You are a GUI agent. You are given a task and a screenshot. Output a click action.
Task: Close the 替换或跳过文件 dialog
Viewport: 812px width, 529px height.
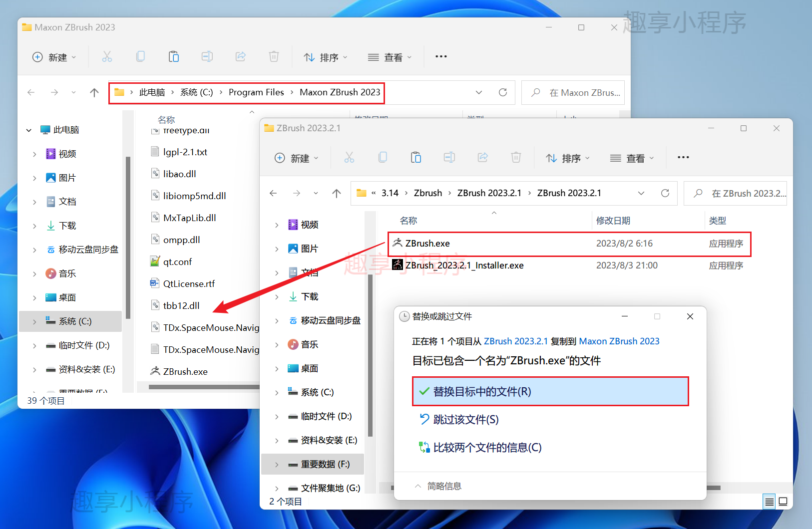pos(690,316)
